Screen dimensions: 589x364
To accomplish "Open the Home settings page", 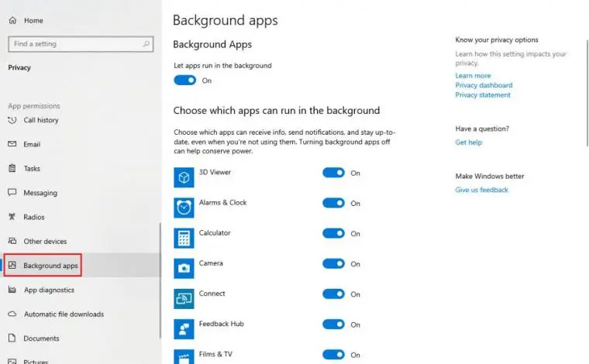I will click(33, 21).
